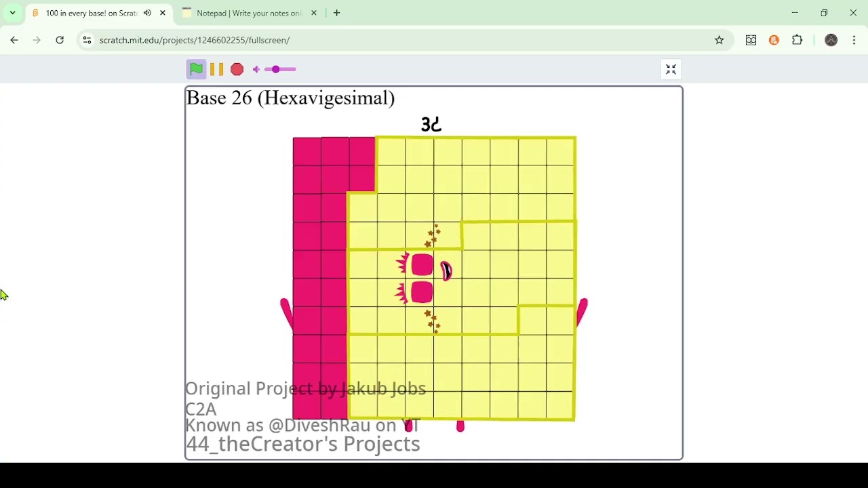Close the Scratch project tab
Image resolution: width=868 pixels, height=488 pixels.
coord(163,13)
